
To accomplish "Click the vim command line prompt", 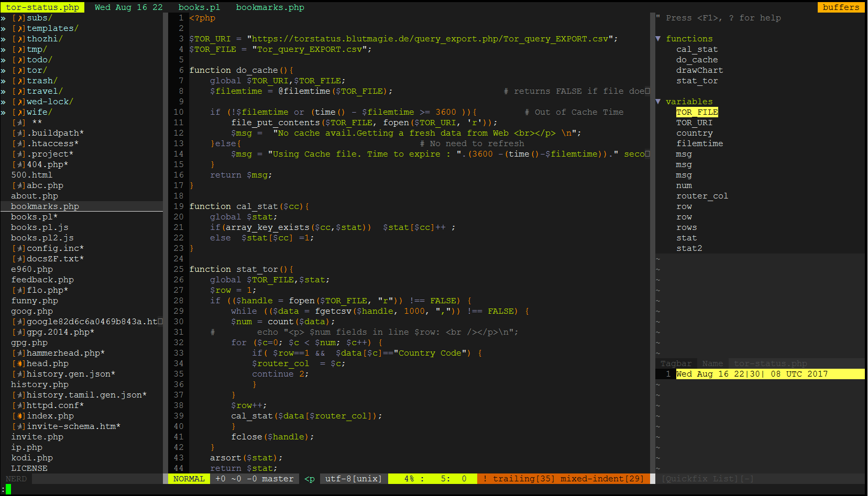I will 6,489.
